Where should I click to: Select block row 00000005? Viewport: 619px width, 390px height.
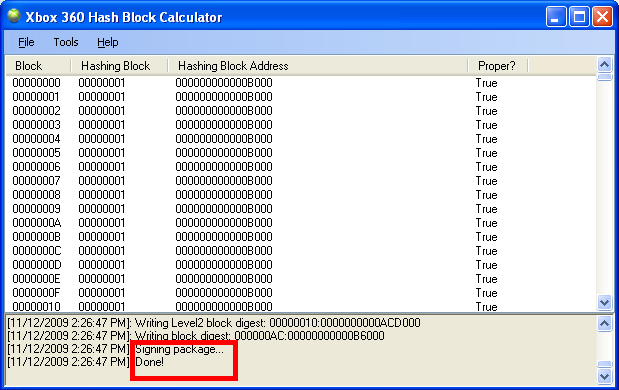[x=301, y=153]
